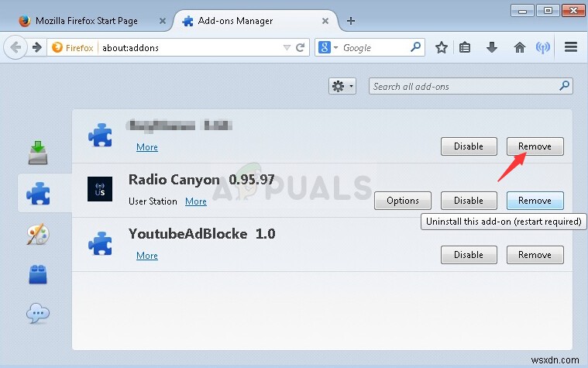Open the add-ons tools gear dropdown
This screenshot has width=588, height=368.
click(x=342, y=86)
